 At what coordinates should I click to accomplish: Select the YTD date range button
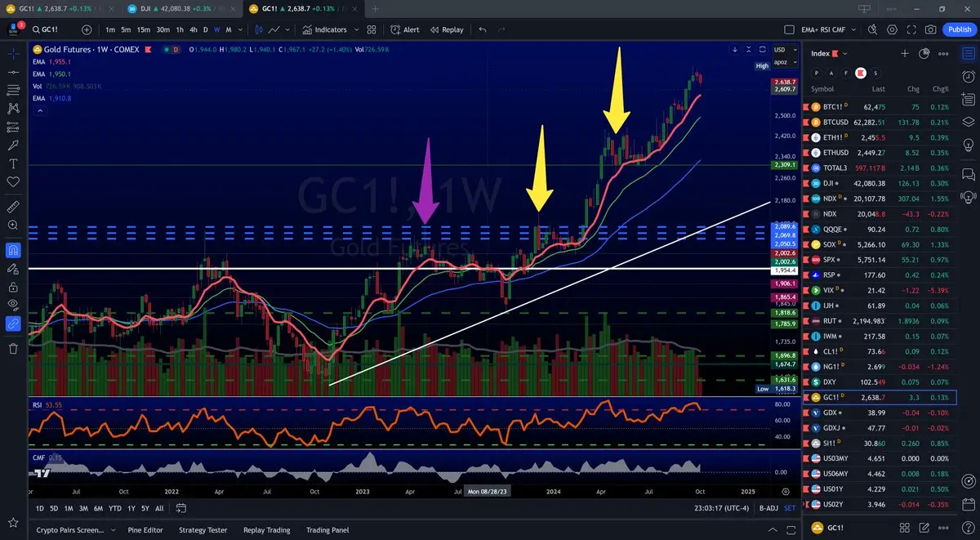115,508
